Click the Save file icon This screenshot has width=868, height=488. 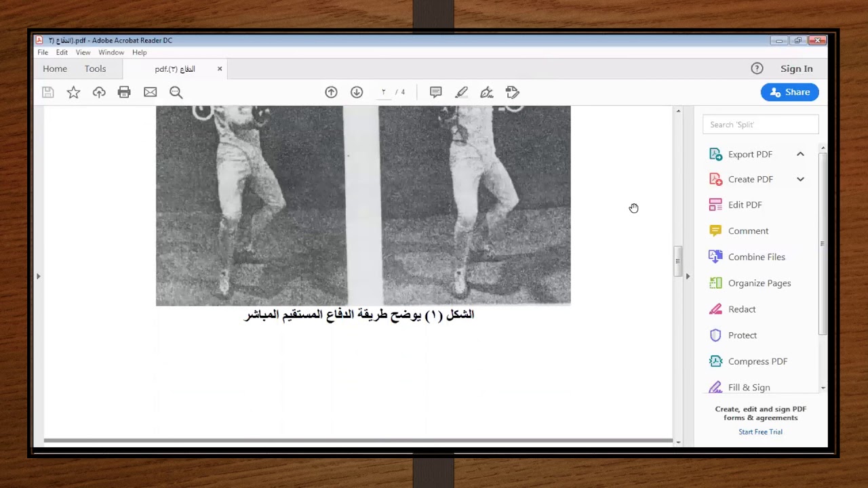pos(47,92)
